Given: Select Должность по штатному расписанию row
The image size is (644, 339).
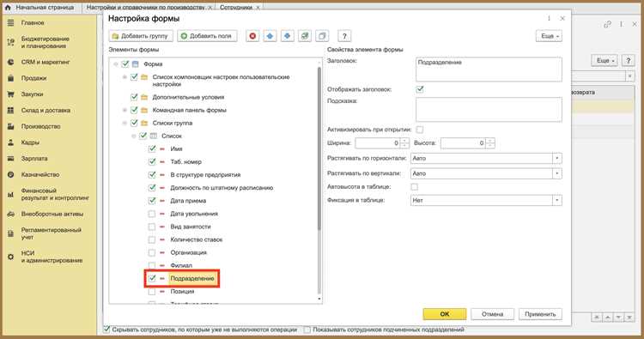Looking at the screenshot, I should pos(222,188).
